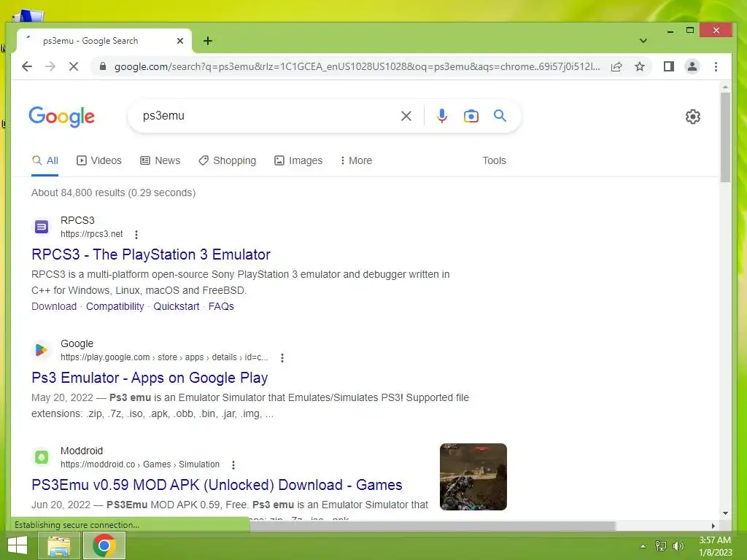Open search Tools
Screen dimensions: 747x560
[494, 160]
